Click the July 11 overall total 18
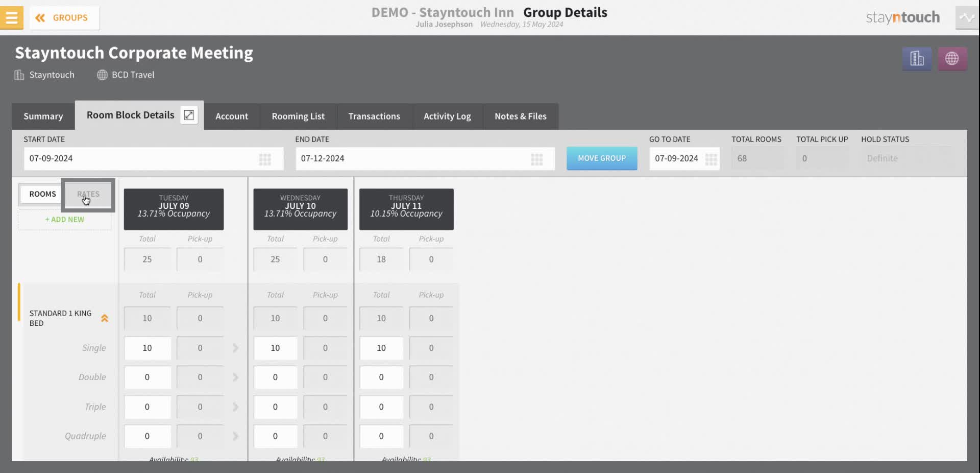 (381, 259)
